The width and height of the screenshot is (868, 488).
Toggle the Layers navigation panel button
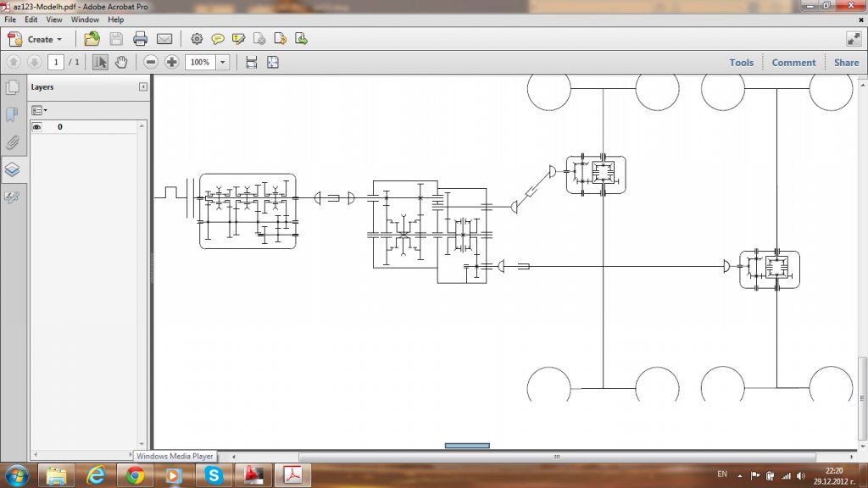(x=13, y=169)
